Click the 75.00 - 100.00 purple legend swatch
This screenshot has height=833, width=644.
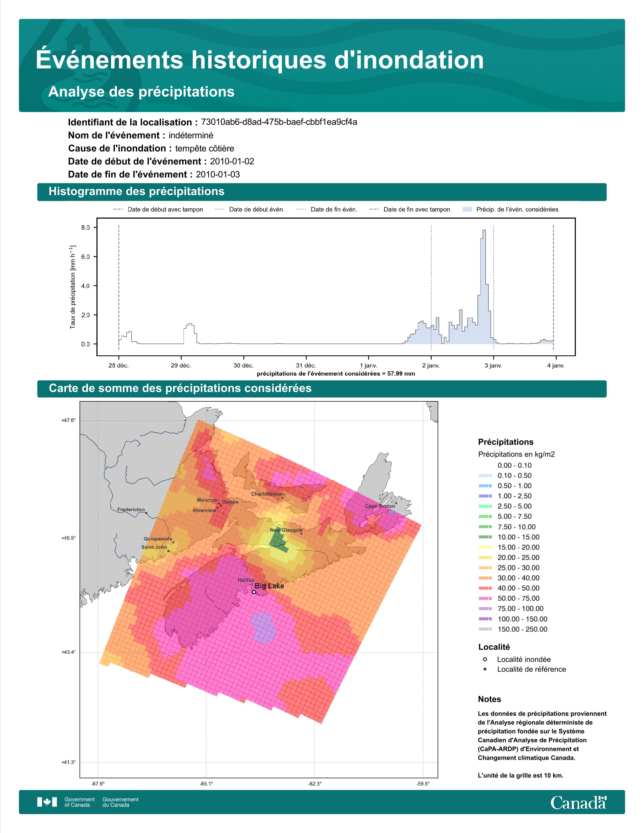coord(485,609)
